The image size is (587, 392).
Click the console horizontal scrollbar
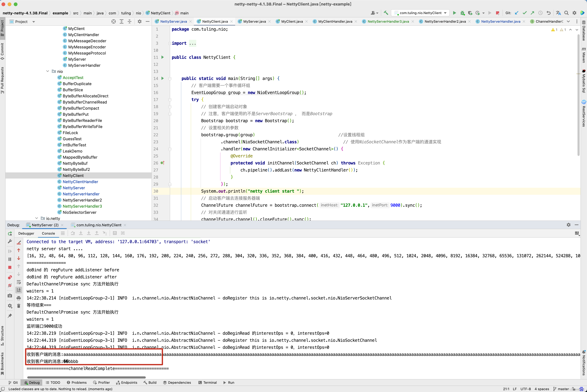pos(86,377)
